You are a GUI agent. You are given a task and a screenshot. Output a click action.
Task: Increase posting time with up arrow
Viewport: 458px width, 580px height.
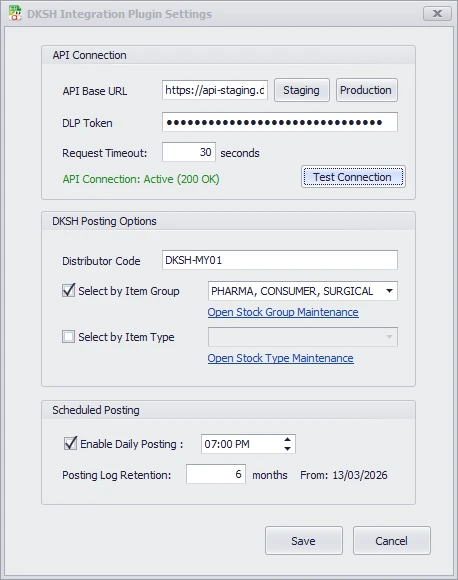click(287, 439)
